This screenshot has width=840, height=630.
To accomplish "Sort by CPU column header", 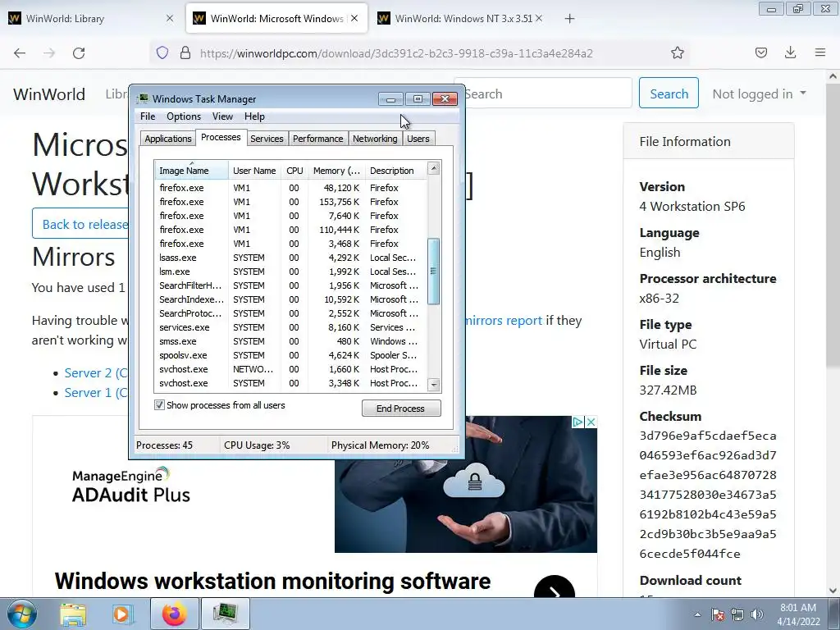I will [x=294, y=171].
